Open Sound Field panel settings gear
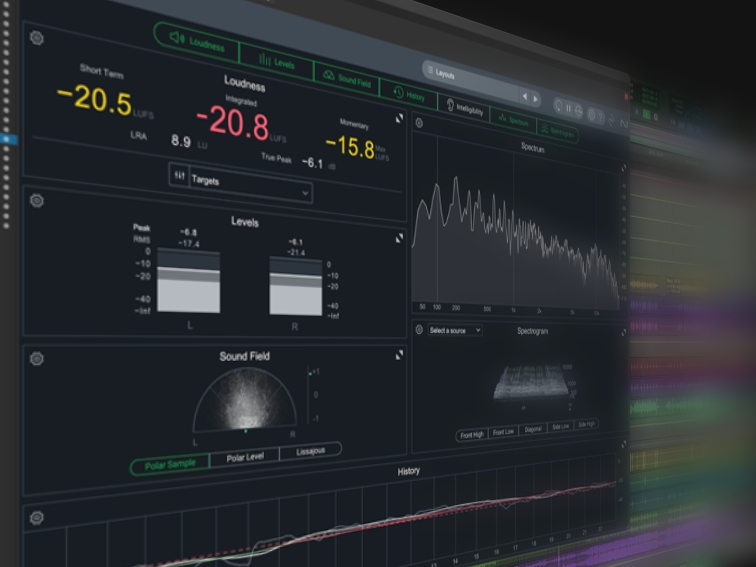Viewport: 756px width, 567px height. (37, 358)
